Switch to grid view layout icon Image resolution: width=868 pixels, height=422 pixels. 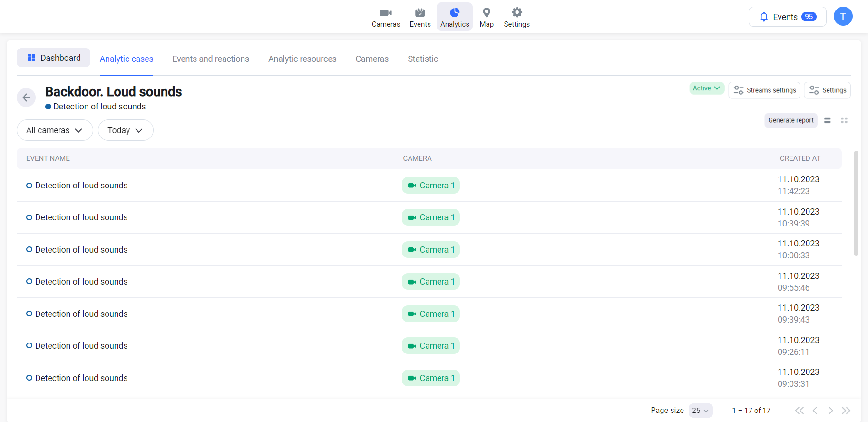[844, 120]
